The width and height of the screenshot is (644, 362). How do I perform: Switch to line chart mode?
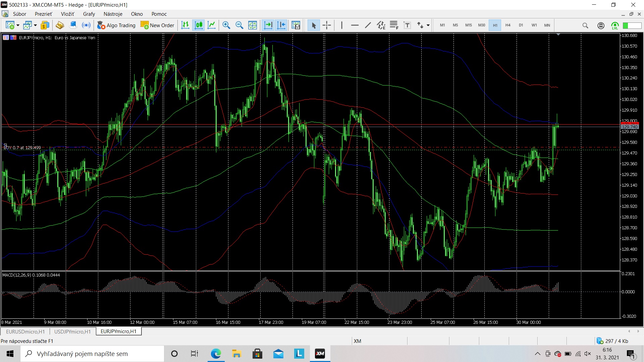[212, 25]
